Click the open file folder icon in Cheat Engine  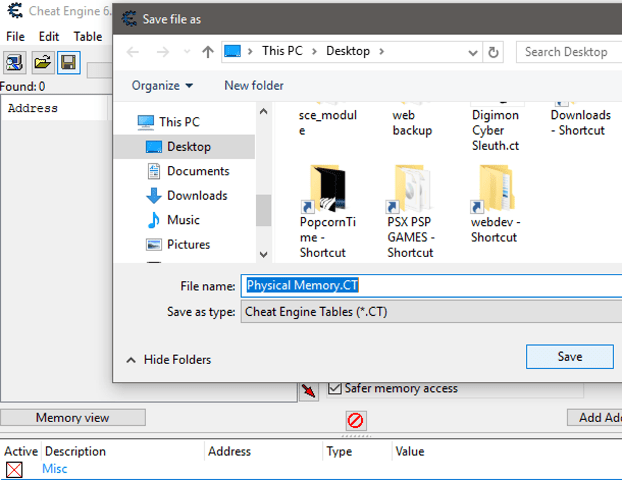point(42,62)
